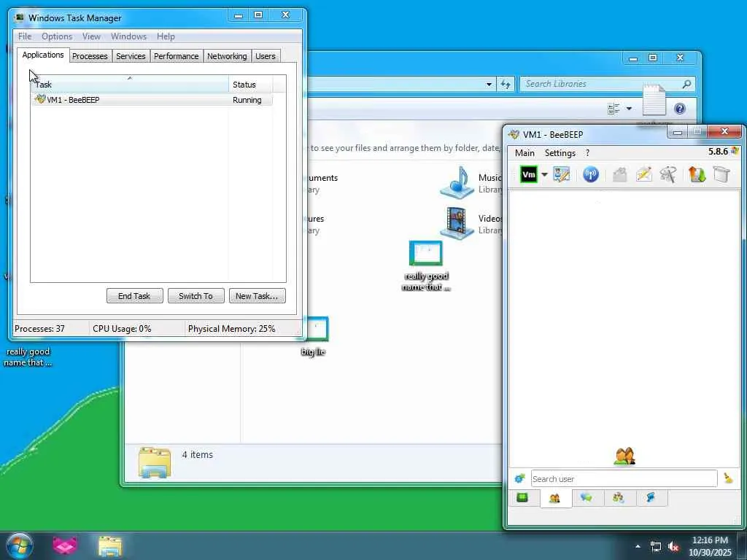
Task: Open the Help menu in Task Manager
Action: [x=166, y=36]
